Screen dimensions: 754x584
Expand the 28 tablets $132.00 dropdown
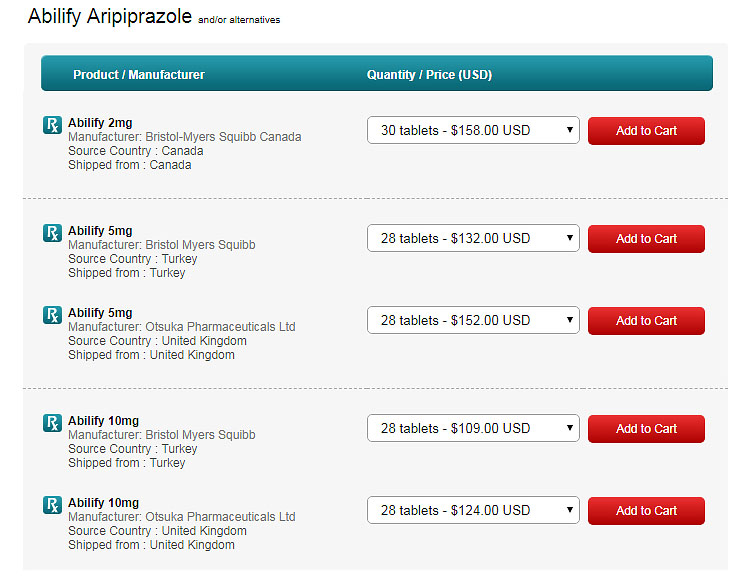(473, 239)
